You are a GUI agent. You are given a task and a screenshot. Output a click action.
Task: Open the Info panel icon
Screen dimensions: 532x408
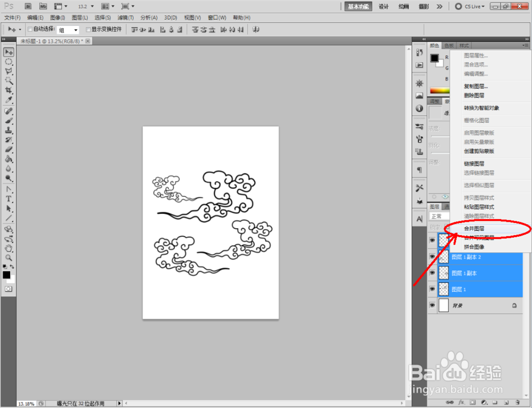click(419, 108)
